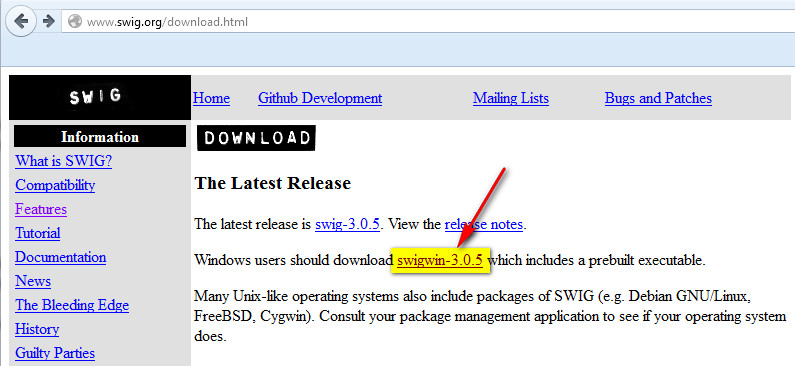Open the Tutorial sidebar link
795x366 pixels.
click(x=38, y=233)
